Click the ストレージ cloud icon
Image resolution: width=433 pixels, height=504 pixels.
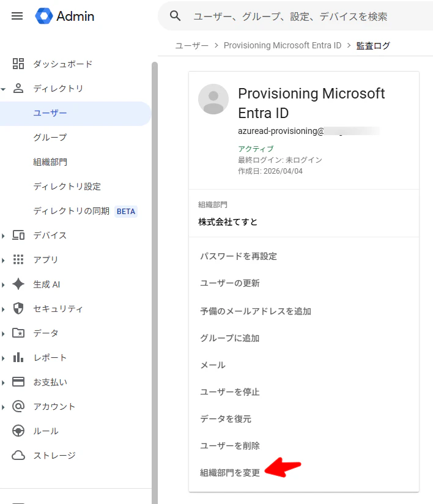tap(18, 455)
